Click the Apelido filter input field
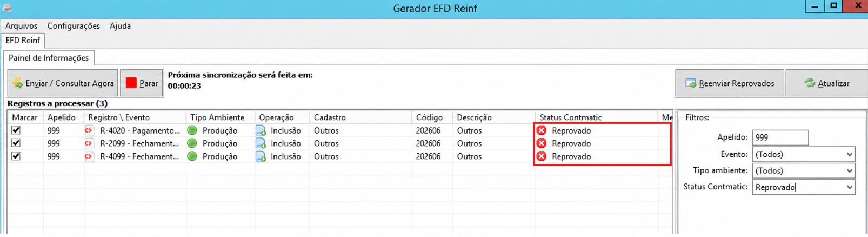 pos(780,137)
